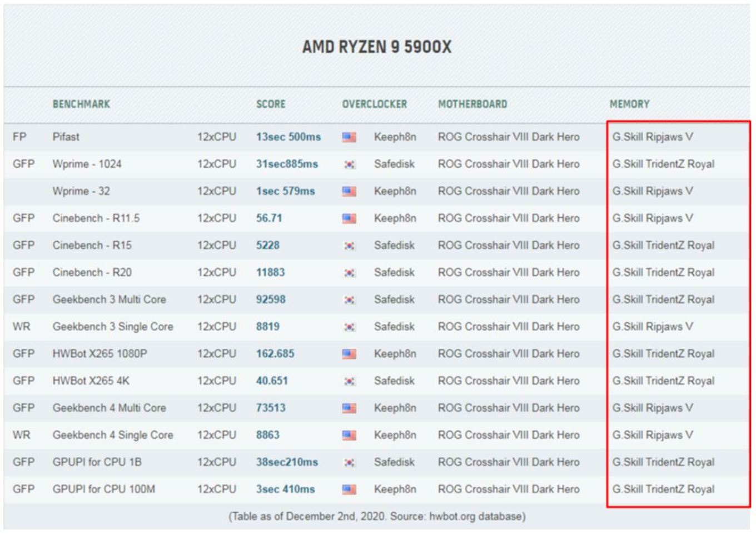Screen dimensions: 756x535
Task: Select the Geekbench 3 Multi Core name
Action: click(110, 299)
